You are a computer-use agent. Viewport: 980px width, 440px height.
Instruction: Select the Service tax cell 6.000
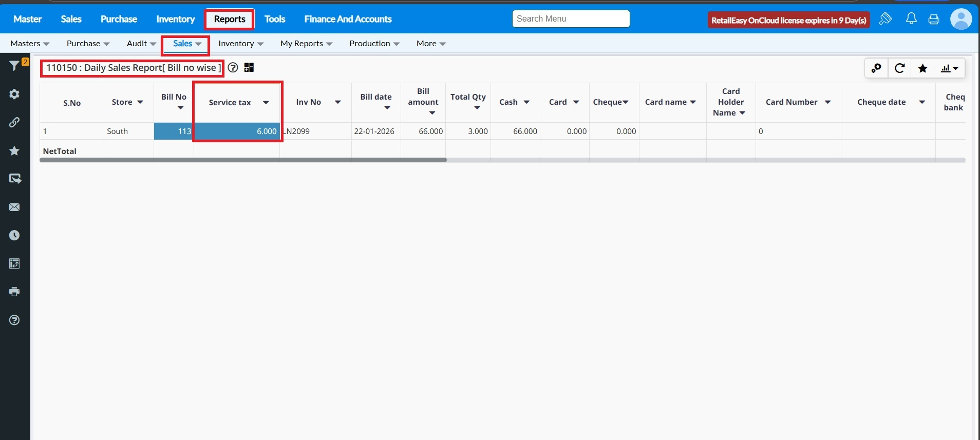click(237, 131)
